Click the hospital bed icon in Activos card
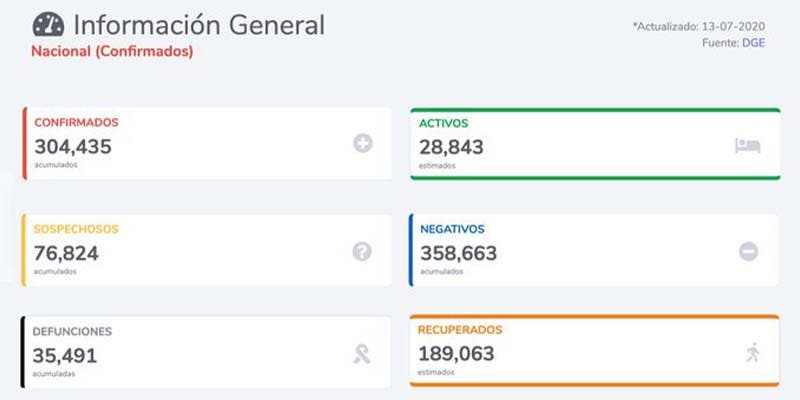The image size is (800, 400). point(748,145)
